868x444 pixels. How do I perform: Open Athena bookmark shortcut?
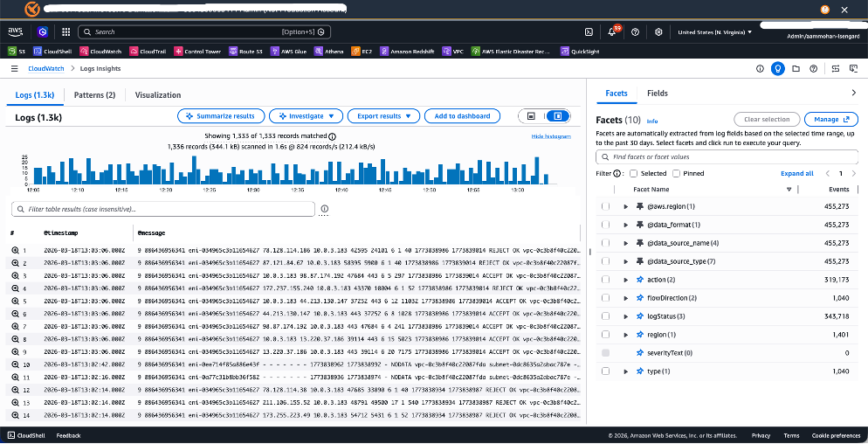click(x=329, y=52)
